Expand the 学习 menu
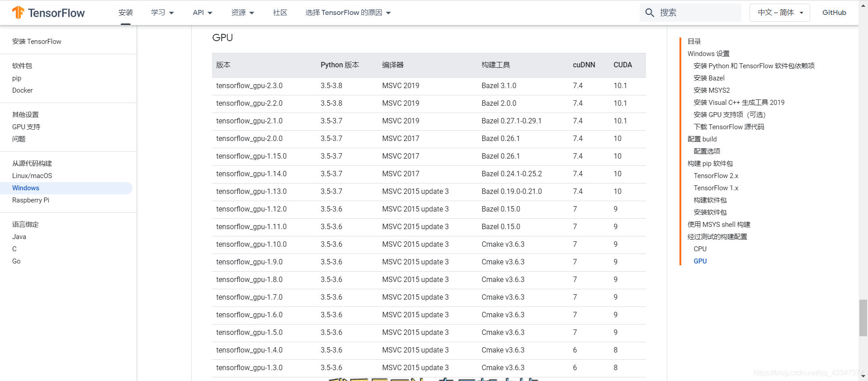This screenshot has height=381, width=868. (162, 13)
